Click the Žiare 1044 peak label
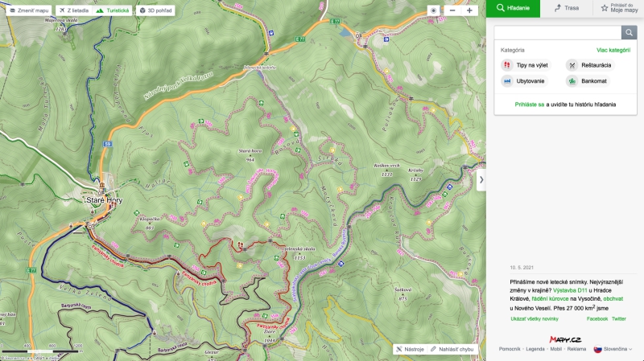644x361 pixels. (x=270, y=335)
